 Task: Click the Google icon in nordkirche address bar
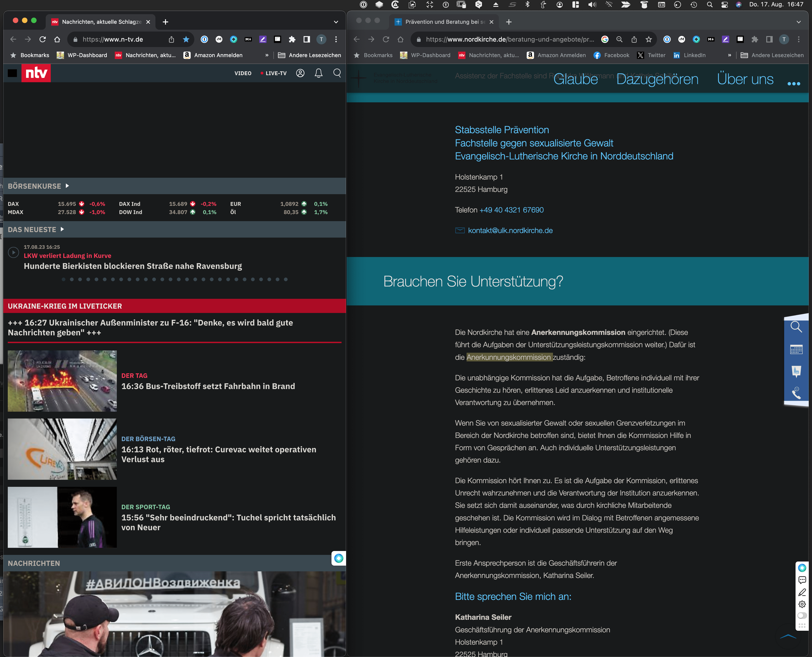[605, 39]
